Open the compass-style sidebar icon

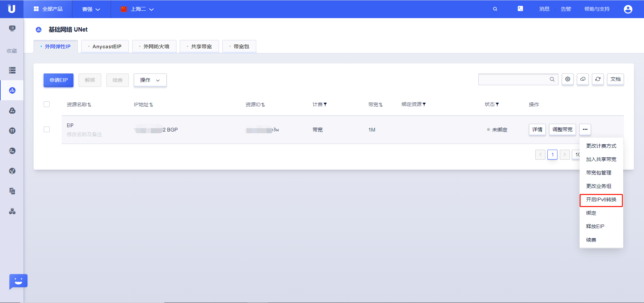tap(12, 171)
